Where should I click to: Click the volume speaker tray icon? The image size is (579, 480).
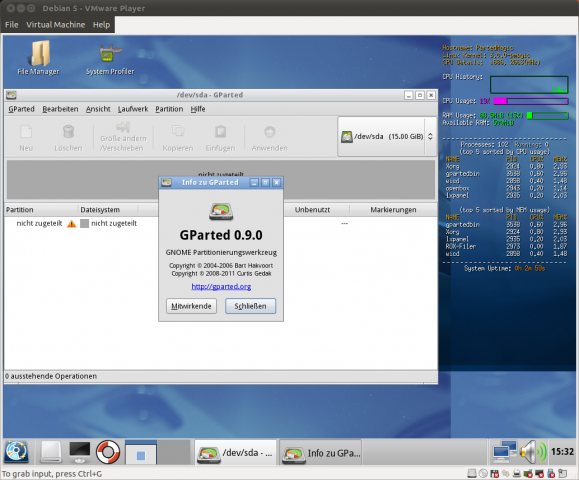pyautogui.click(x=532, y=452)
